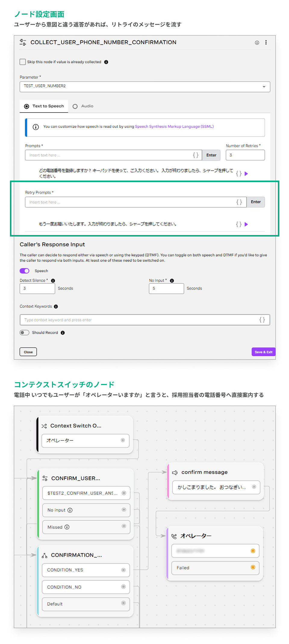This screenshot has width=289, height=644.
Task: Show Context Keywords info tooltip
Action: tap(56, 306)
